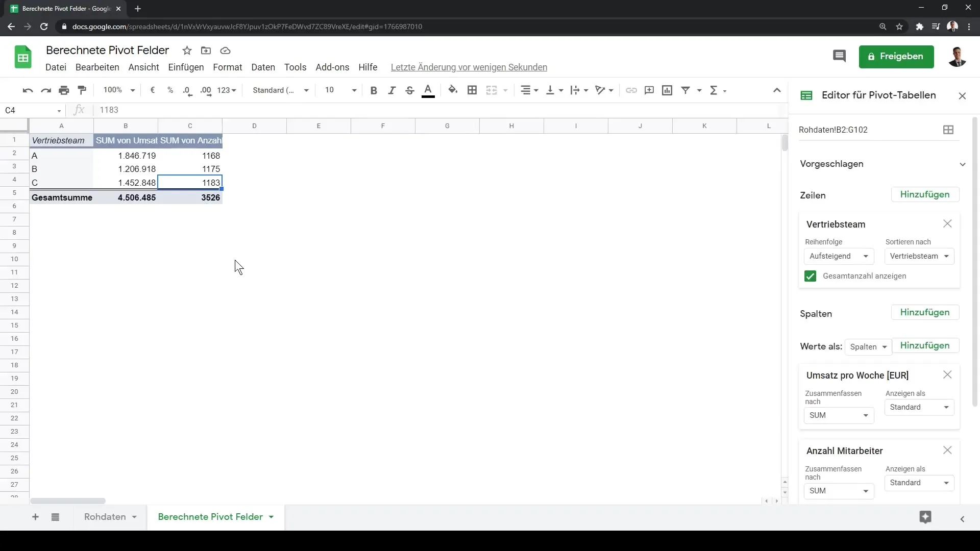Click the italic formatting icon
980x551 pixels.
click(391, 90)
